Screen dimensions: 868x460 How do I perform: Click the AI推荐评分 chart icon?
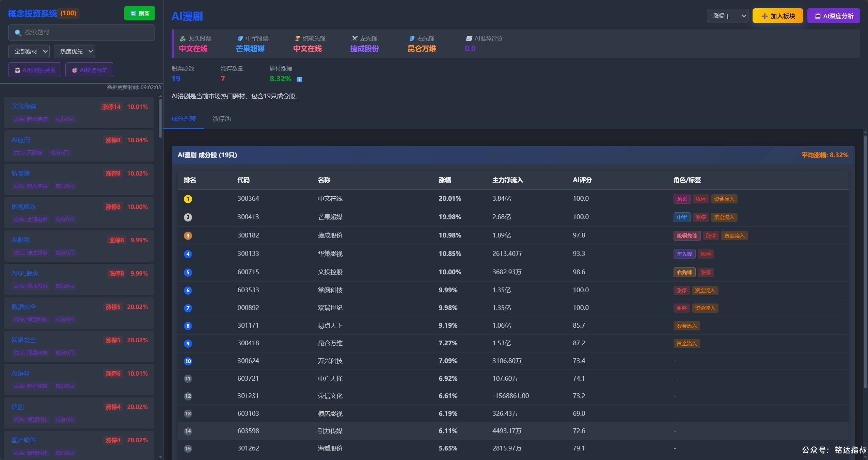[469, 38]
